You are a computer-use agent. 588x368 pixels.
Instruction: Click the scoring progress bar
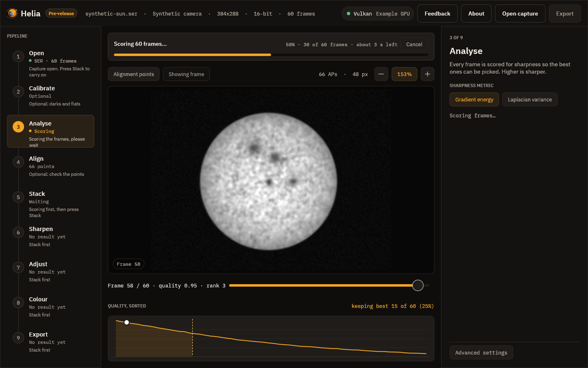pyautogui.click(x=271, y=54)
